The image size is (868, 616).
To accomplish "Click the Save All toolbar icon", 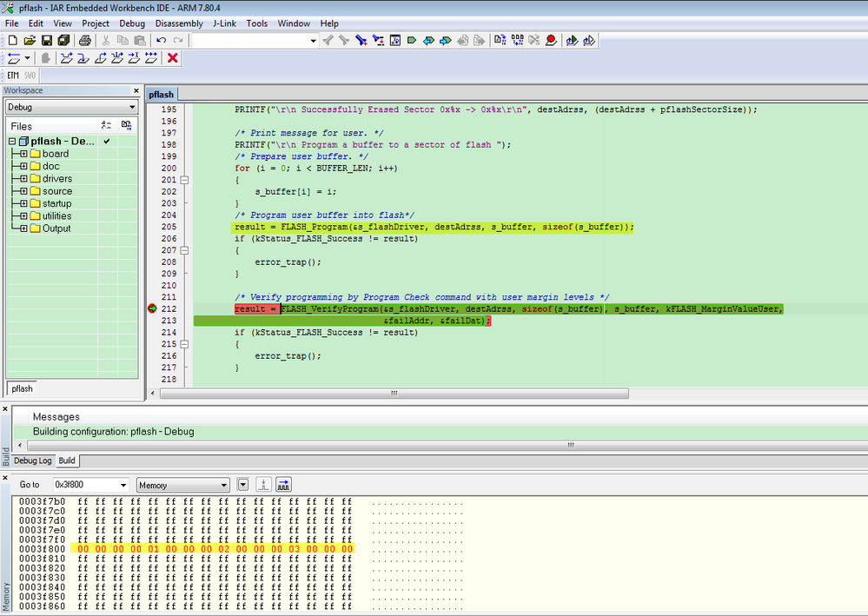I will 63,40.
